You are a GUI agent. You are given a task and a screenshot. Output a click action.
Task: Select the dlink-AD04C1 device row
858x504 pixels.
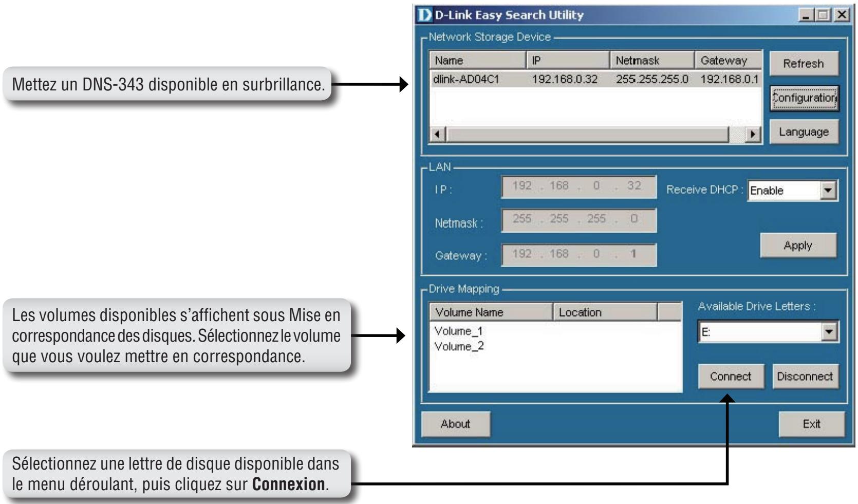point(595,80)
